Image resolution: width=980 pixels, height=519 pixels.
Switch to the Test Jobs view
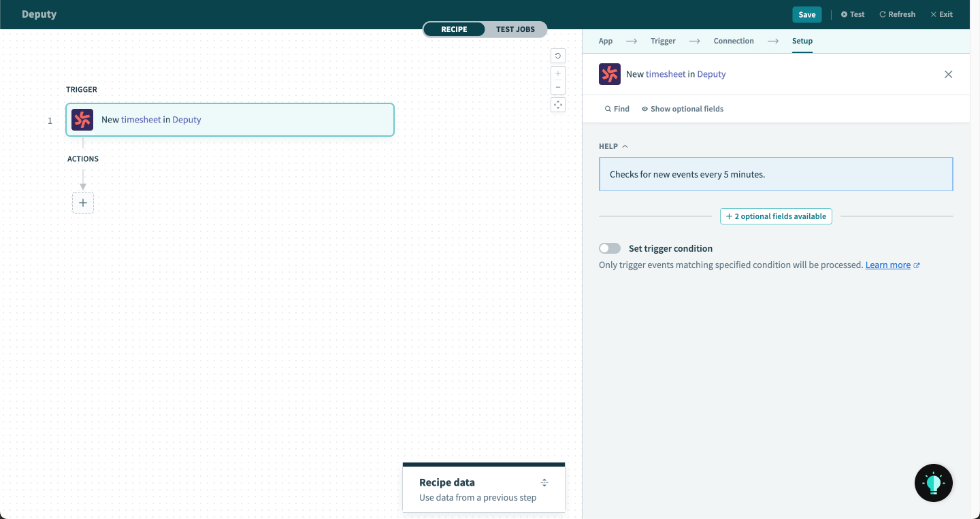(515, 29)
